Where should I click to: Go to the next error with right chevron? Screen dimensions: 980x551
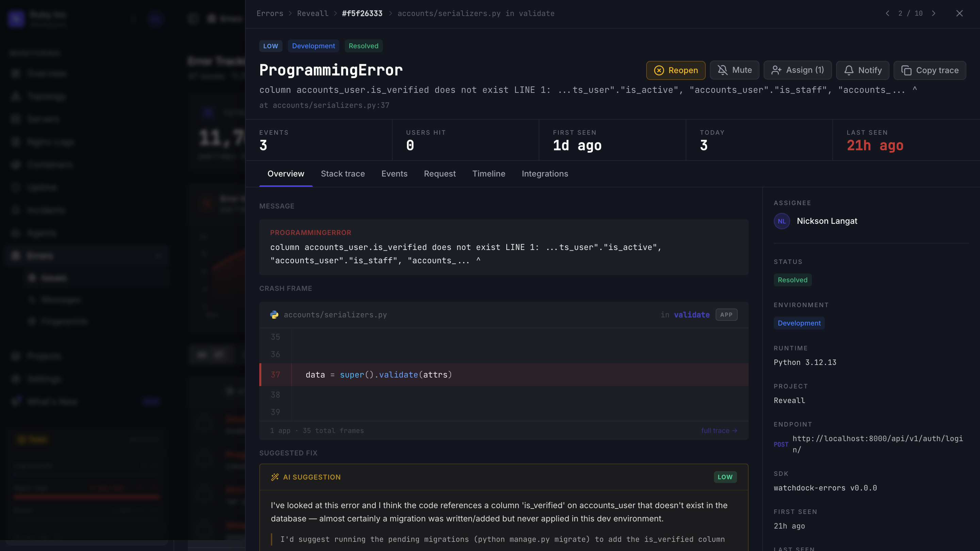coord(934,13)
